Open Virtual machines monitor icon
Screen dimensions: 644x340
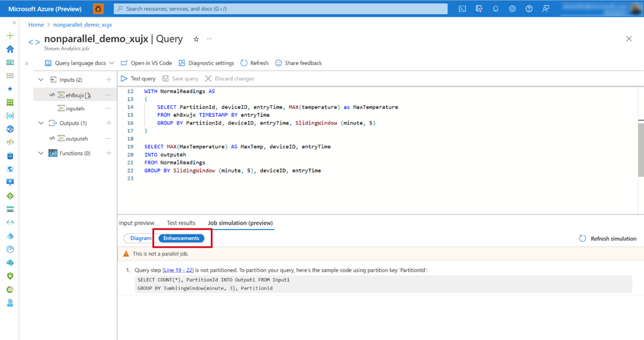point(10,182)
